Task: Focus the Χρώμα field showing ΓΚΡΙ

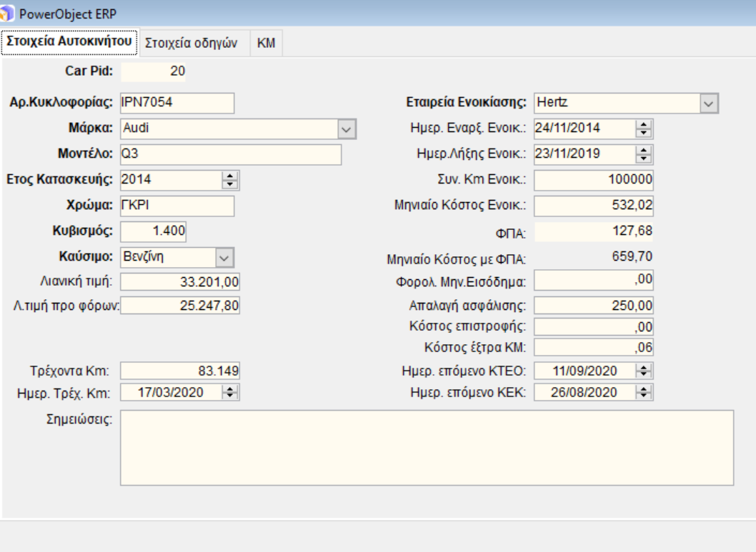Action: 177,206
